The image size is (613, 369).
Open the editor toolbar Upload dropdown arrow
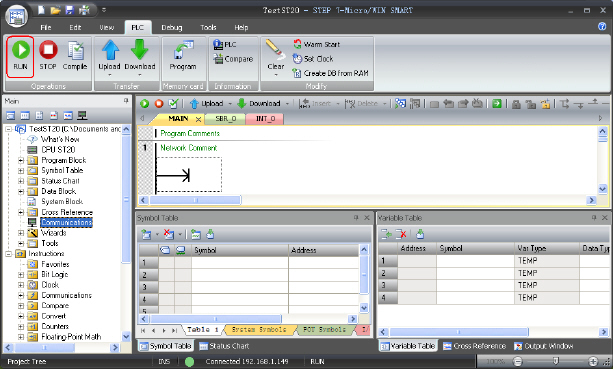(x=230, y=104)
